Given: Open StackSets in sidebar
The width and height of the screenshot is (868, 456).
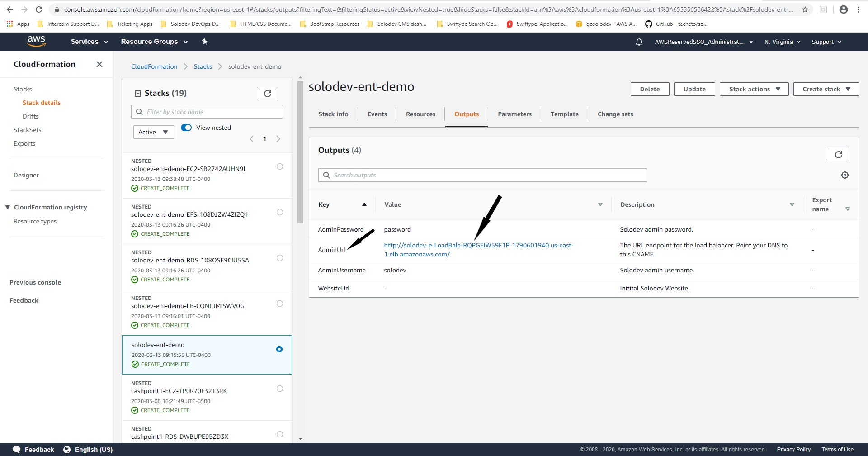Looking at the screenshot, I should coord(27,130).
